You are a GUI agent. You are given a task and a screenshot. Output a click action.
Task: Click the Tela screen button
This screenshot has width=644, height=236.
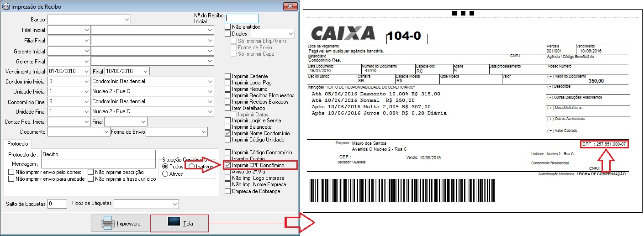tap(179, 224)
